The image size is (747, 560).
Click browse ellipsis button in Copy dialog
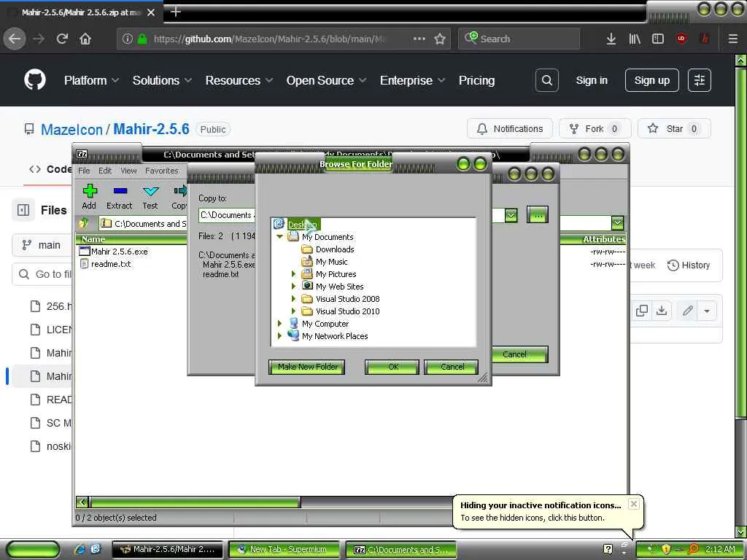click(x=538, y=215)
